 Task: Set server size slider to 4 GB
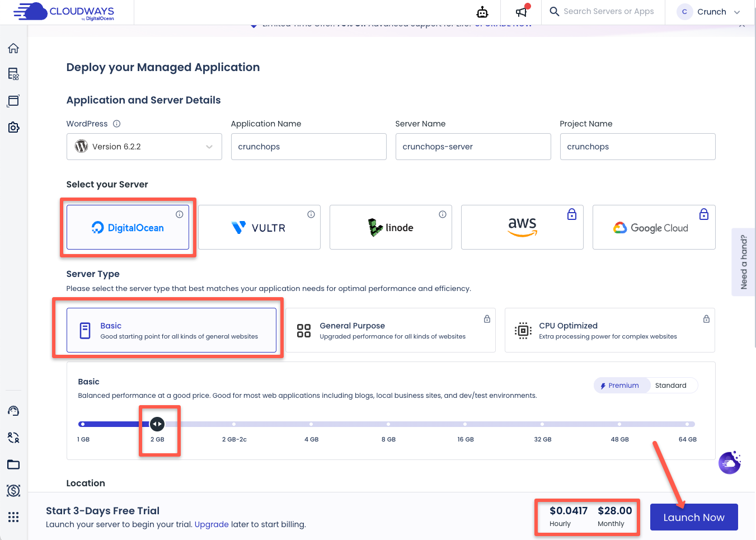point(311,424)
